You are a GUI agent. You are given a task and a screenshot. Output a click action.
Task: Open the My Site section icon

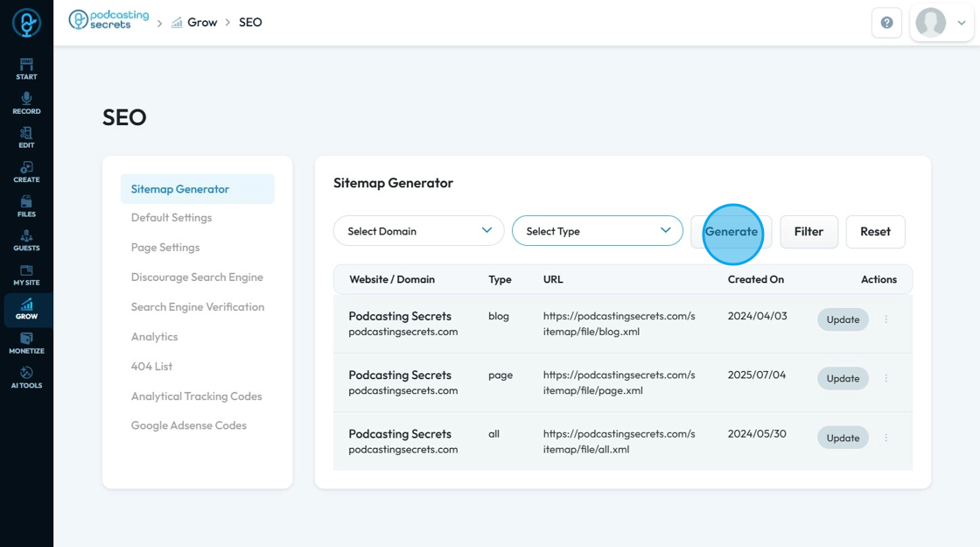(x=26, y=275)
